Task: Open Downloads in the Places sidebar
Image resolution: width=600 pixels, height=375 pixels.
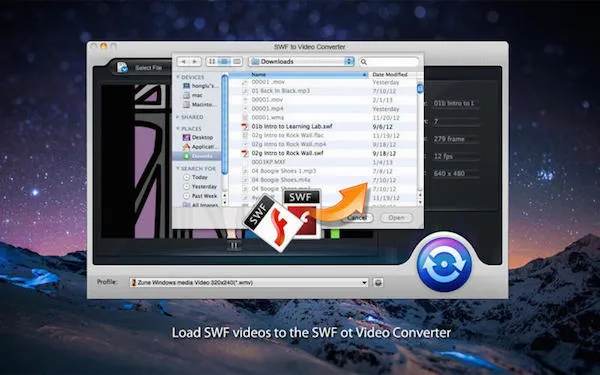Action: 197,156
